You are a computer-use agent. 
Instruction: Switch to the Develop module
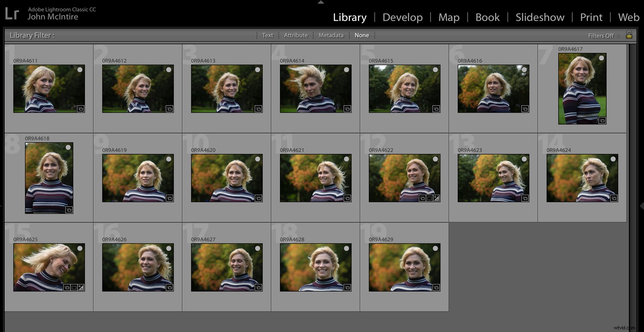click(402, 17)
